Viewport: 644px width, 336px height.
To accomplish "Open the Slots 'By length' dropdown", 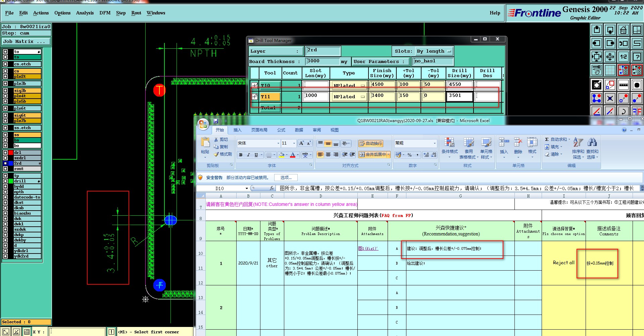I will (x=434, y=51).
